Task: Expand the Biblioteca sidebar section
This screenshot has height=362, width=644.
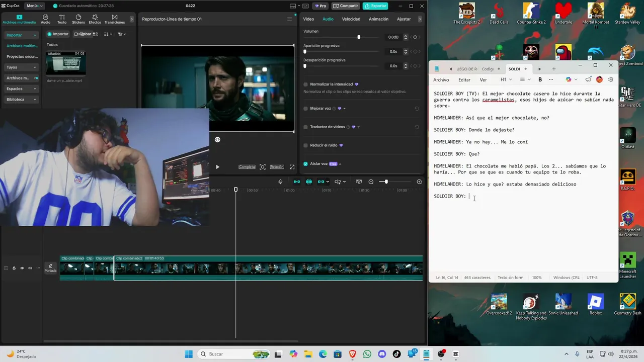Action: coord(35,100)
